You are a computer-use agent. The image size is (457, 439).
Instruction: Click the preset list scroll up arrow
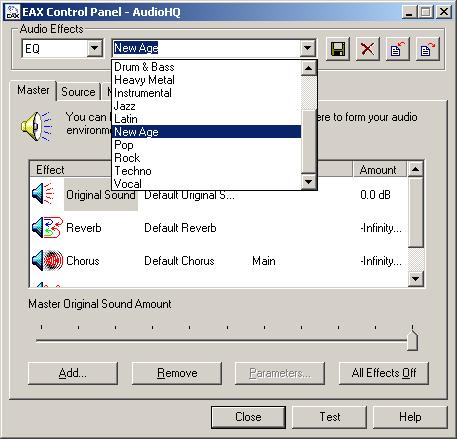[308, 68]
